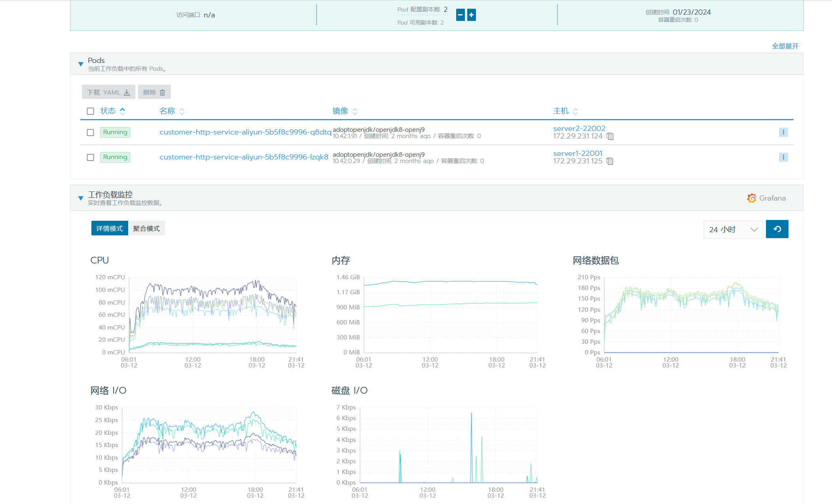Viewport: 832px width, 504px height.
Task: Open host server1-22001 link
Action: [578, 153]
